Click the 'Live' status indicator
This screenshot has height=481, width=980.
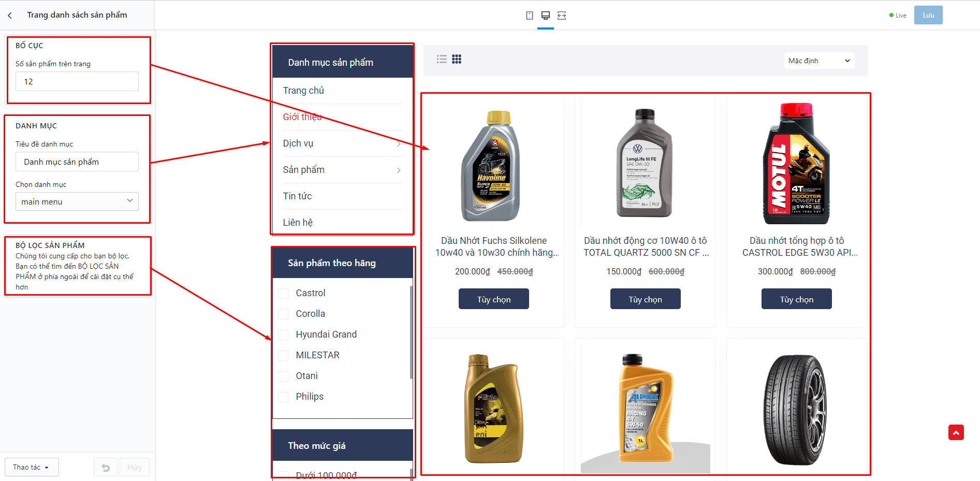click(x=898, y=16)
